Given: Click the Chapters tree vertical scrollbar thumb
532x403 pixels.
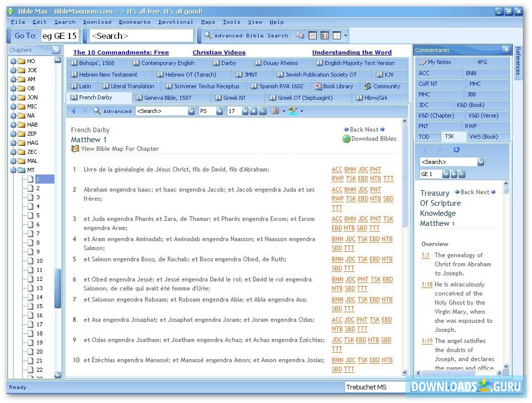Looking at the screenshot, I should point(57,289).
